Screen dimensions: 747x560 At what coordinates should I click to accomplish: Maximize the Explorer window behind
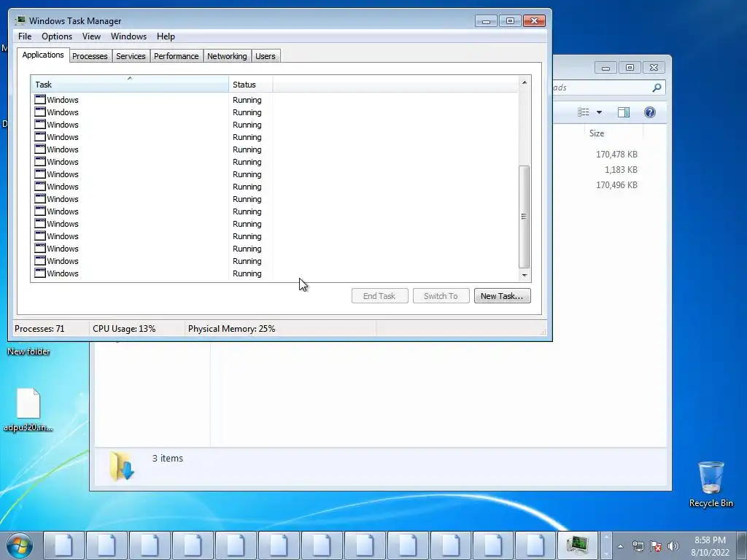(x=630, y=68)
